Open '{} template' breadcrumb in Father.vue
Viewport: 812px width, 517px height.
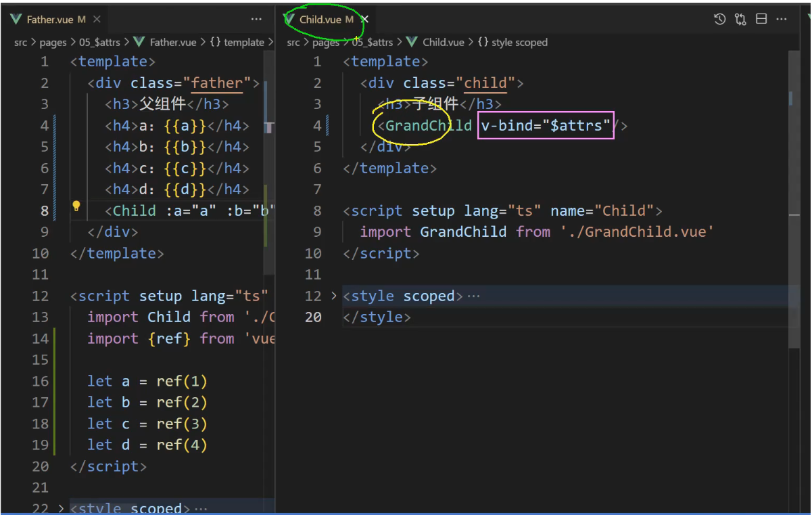click(237, 42)
